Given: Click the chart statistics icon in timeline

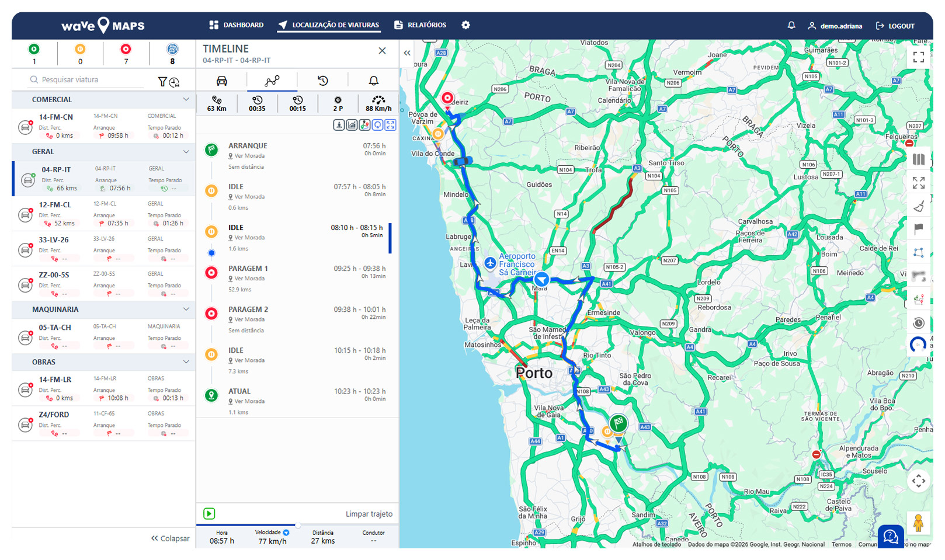Looking at the screenshot, I should coord(352,125).
